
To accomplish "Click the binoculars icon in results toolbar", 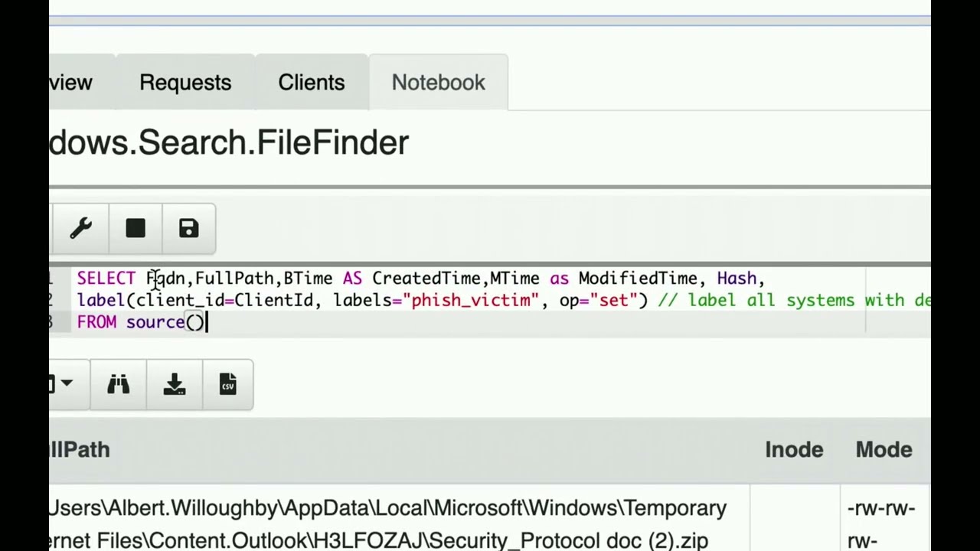I will pyautogui.click(x=119, y=384).
